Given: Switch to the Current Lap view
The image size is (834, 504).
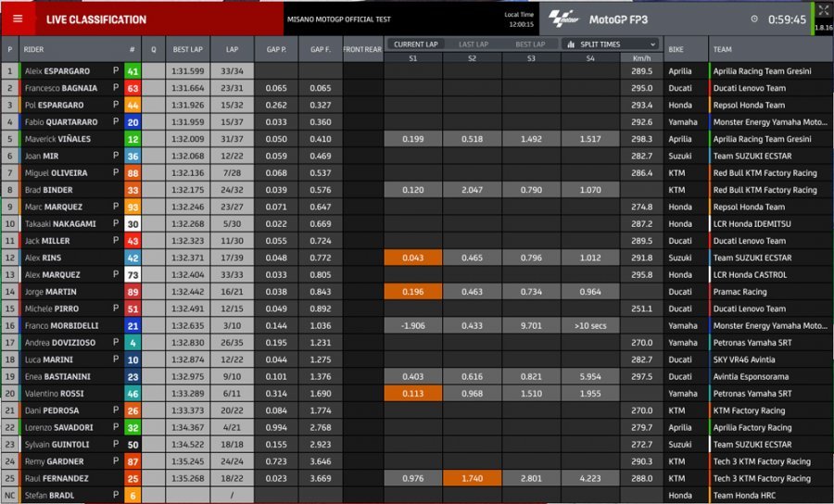Looking at the screenshot, I should 414,44.
